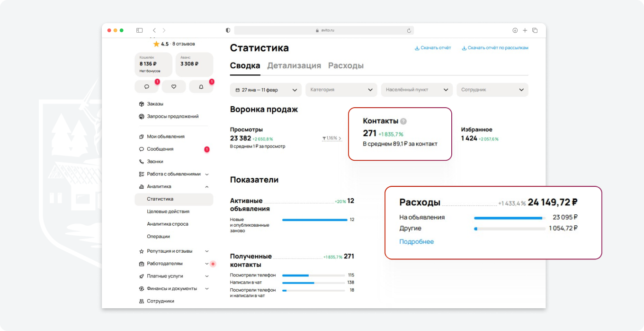The width and height of the screenshot is (644, 331).
Task: Switch to the Расходы tab
Action: coord(346,66)
